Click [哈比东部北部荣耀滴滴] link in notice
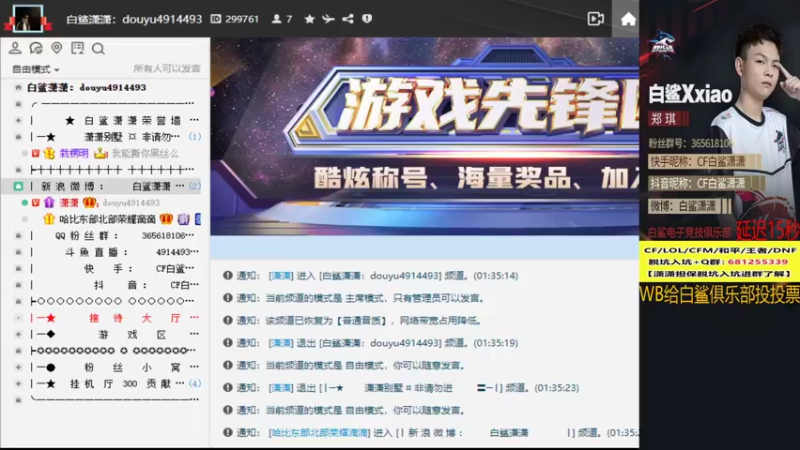This screenshot has width=800, height=450. 319,433
